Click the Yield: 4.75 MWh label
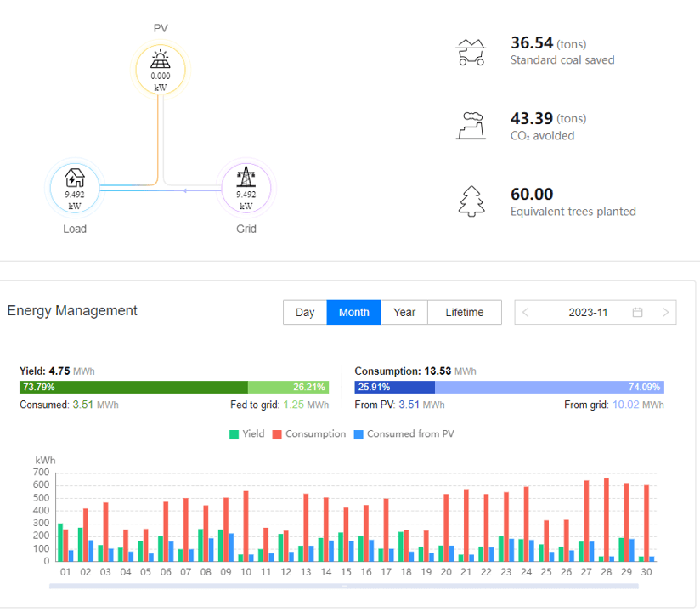 tap(57, 371)
